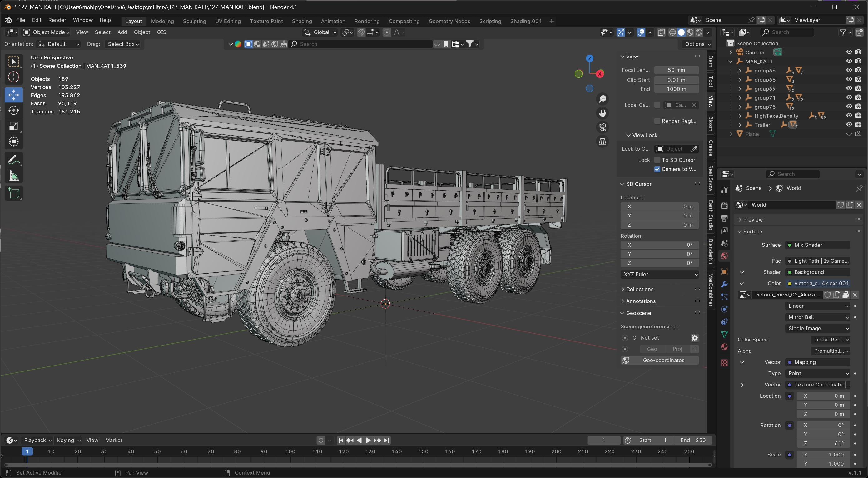Uncheck Camera to View checkbox
Screen dimensions: 868x478
click(x=657, y=169)
